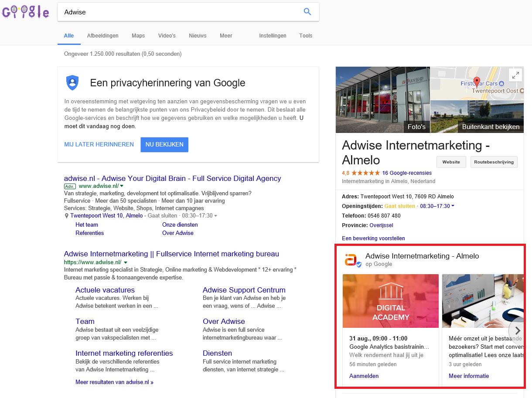
Task: Click the Google doodle logo
Action: 25,12
